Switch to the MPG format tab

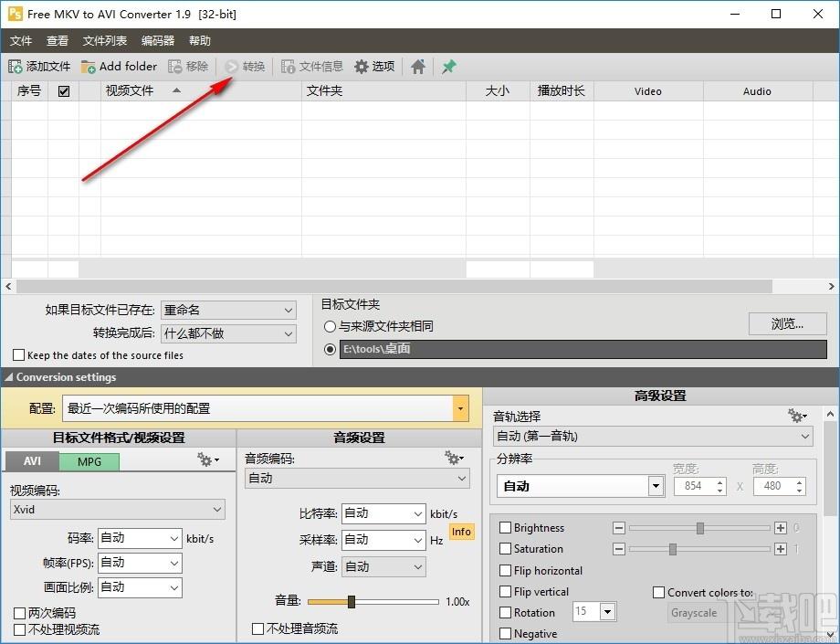tap(89, 461)
